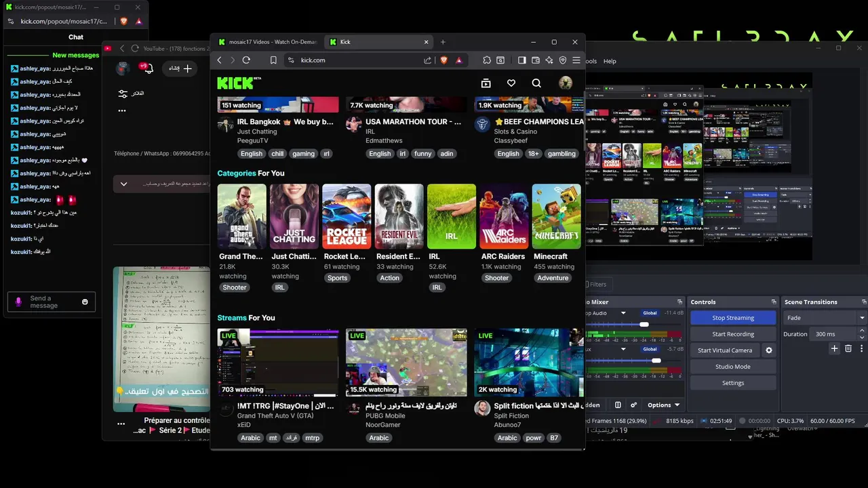Open the following heart icon on Kick

click(x=511, y=83)
